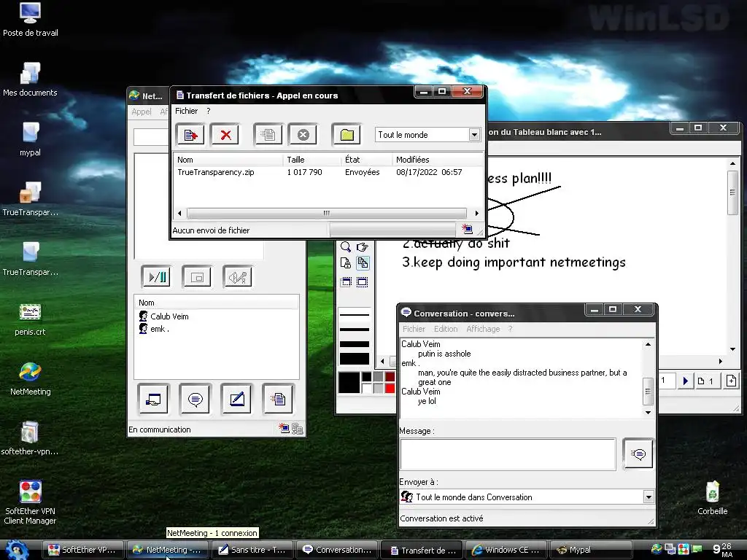Click the Adjust audio volume icon in NetMeeting
The image size is (747, 560).
pos(237,276)
